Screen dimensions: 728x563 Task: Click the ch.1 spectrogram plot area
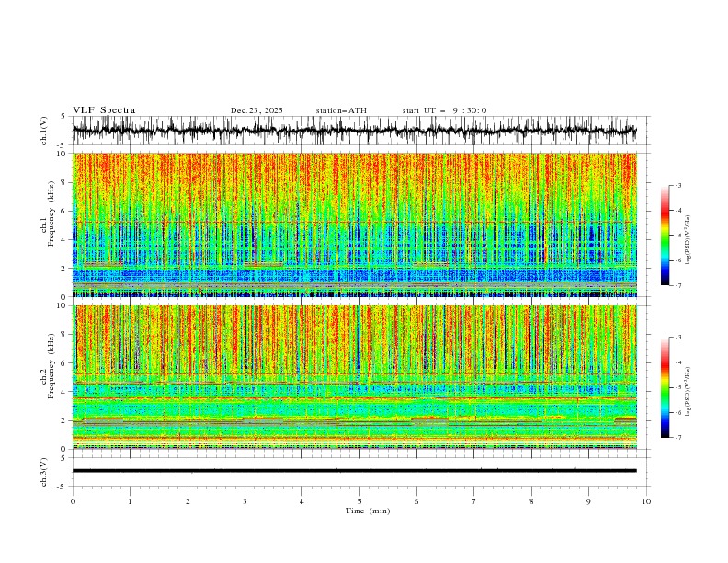(355, 224)
